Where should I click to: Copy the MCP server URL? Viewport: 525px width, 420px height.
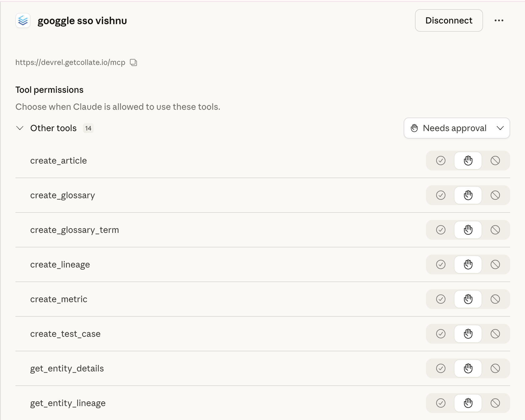point(133,62)
